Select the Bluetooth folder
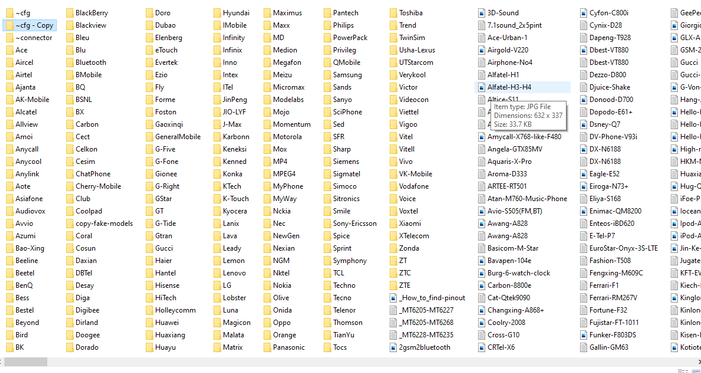 click(86, 63)
